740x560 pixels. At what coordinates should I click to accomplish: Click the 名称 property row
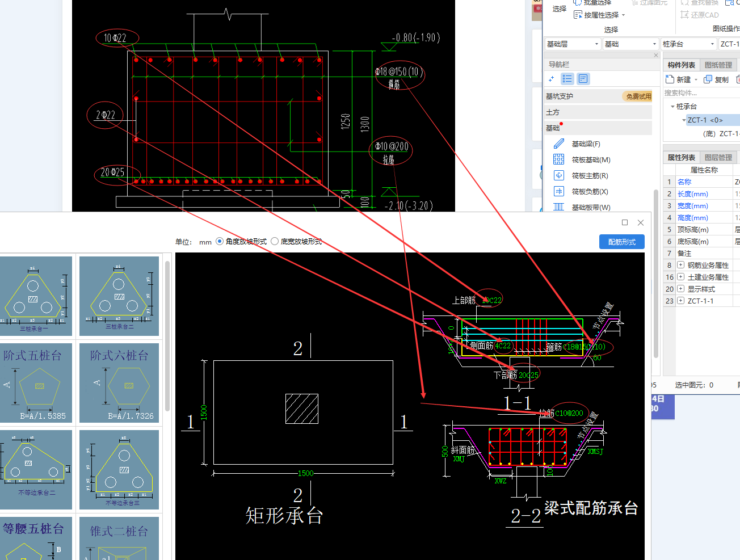[701, 182]
